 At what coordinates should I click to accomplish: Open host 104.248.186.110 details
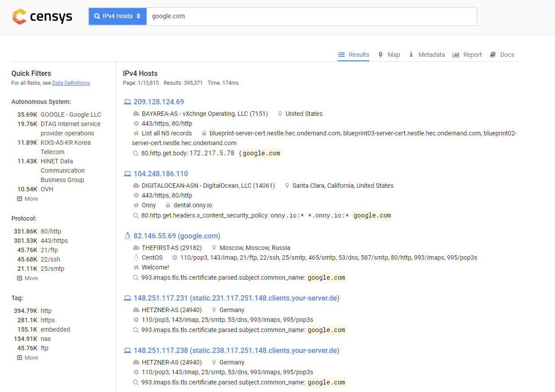tap(160, 174)
